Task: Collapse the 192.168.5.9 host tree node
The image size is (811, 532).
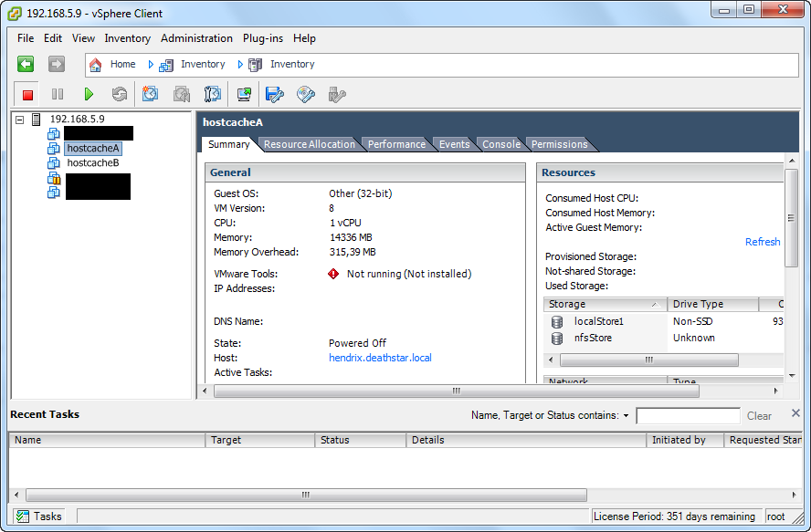Action: click(20, 120)
